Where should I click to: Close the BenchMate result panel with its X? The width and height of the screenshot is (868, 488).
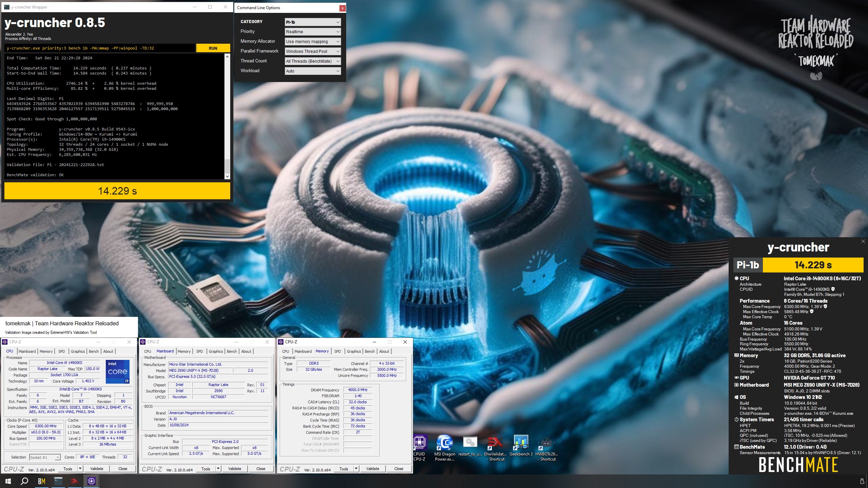click(863, 241)
